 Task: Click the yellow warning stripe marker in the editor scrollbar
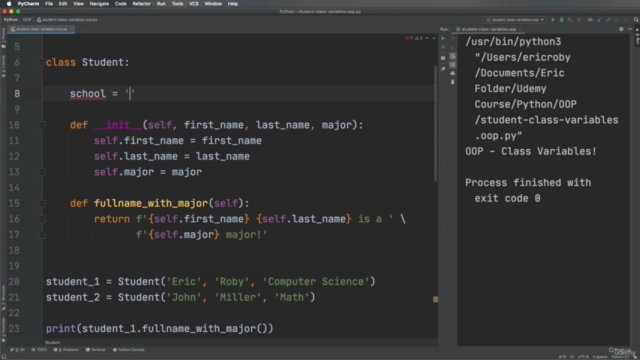click(x=436, y=299)
